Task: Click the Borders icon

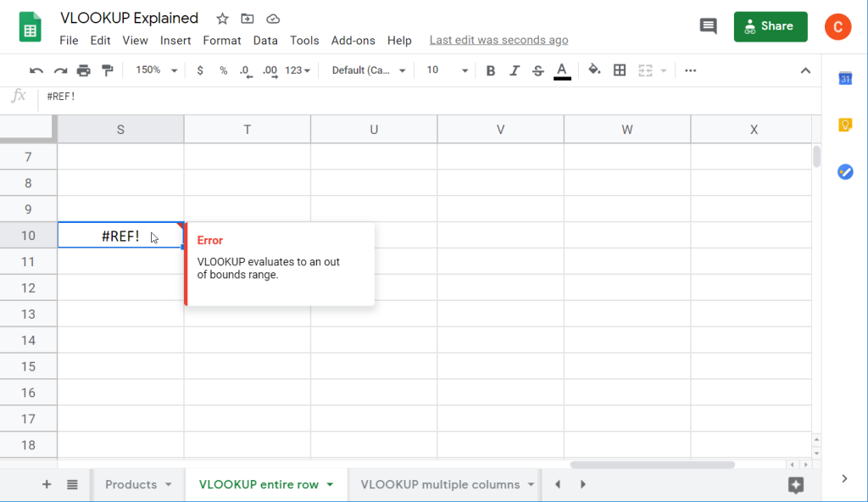Action: [x=620, y=70]
